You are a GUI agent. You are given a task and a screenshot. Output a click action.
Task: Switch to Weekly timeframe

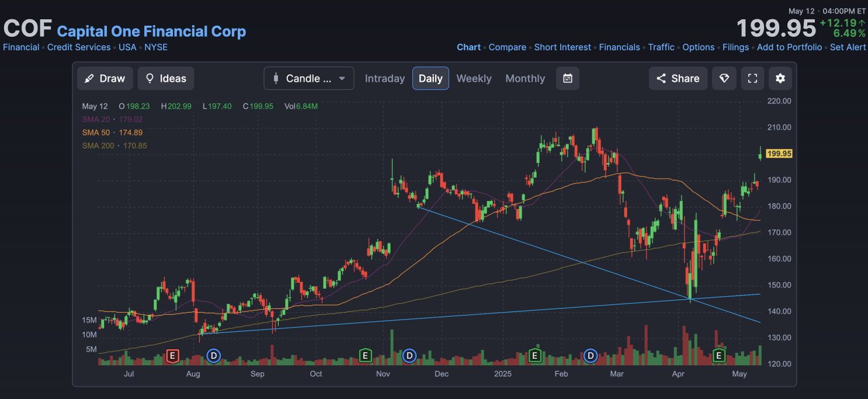[x=474, y=78]
